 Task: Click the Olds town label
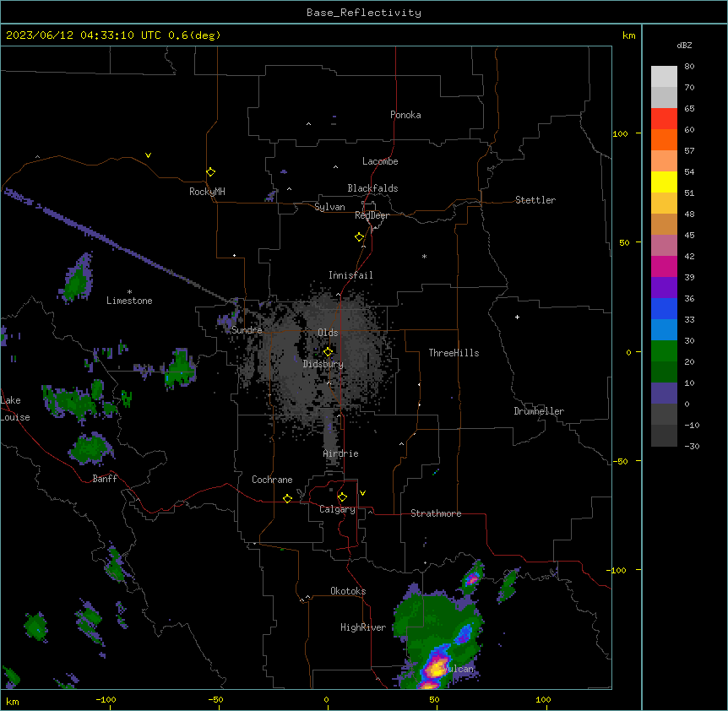coord(328,333)
